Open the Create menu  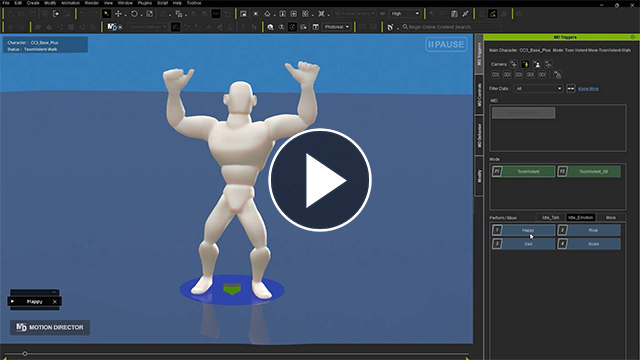click(33, 3)
